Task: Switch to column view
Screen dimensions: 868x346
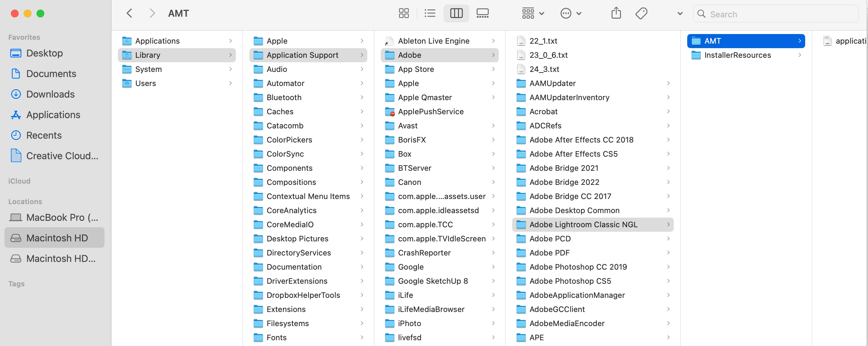Action: coord(456,13)
